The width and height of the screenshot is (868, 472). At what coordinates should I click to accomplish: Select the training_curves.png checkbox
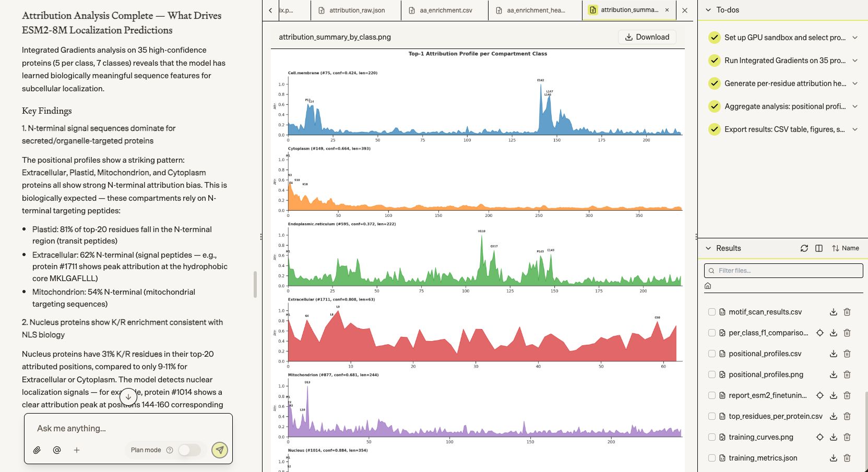point(712,437)
